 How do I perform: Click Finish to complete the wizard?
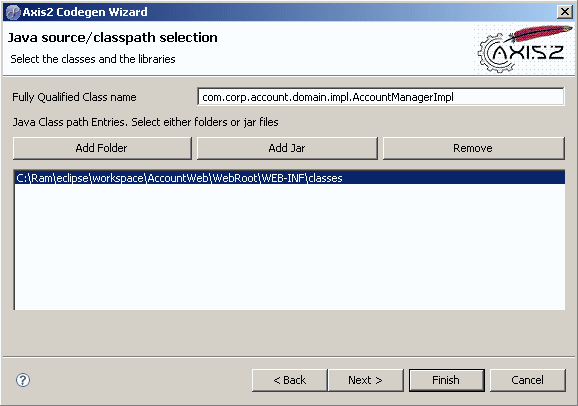447,380
